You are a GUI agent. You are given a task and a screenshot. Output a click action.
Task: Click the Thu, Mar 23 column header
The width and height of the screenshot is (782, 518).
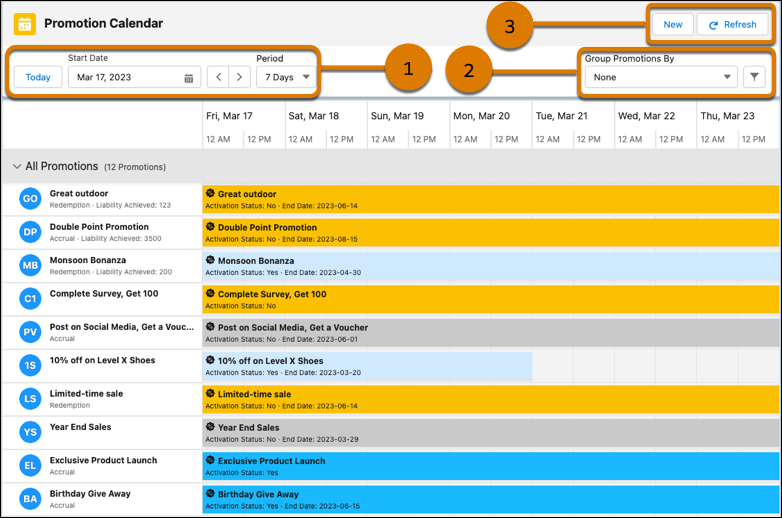[727, 116]
